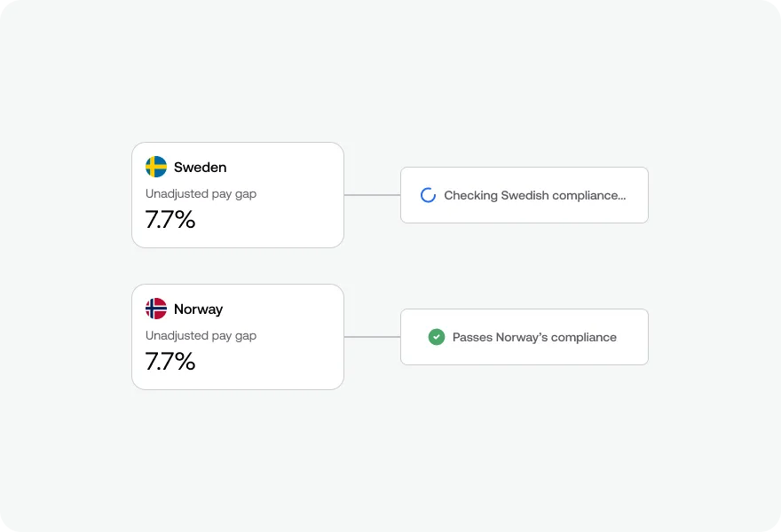Click "Unadjusted pay gap" label under Norway
Image resolution: width=781 pixels, height=532 pixels.
pos(201,336)
